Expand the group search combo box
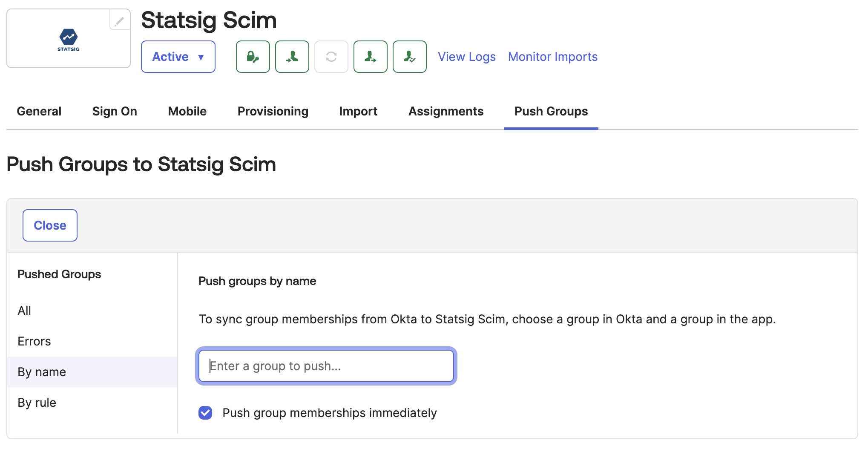868x449 pixels. 326,366
